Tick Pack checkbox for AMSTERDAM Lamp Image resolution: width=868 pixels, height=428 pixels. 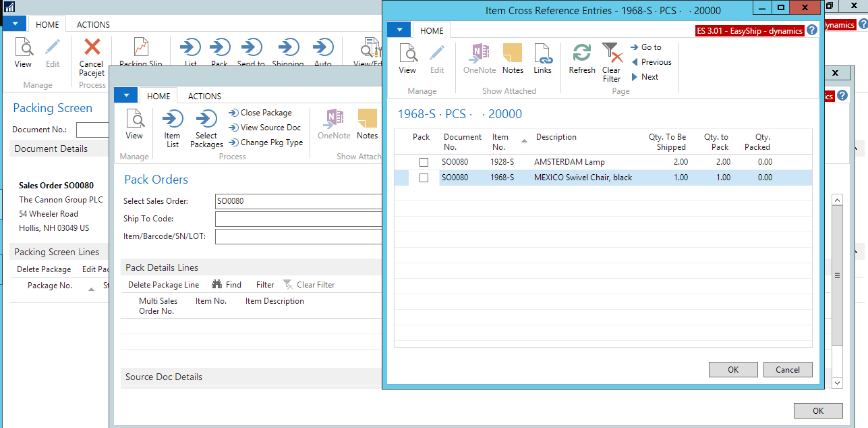coord(424,162)
